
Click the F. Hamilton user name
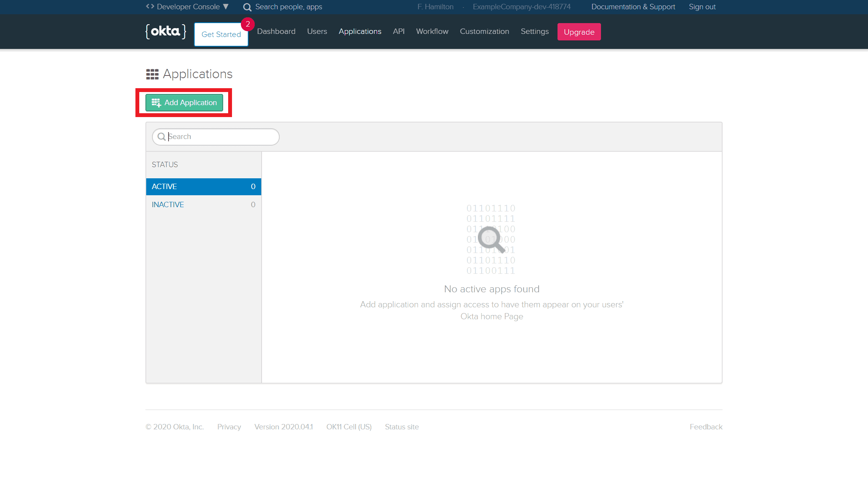point(436,7)
